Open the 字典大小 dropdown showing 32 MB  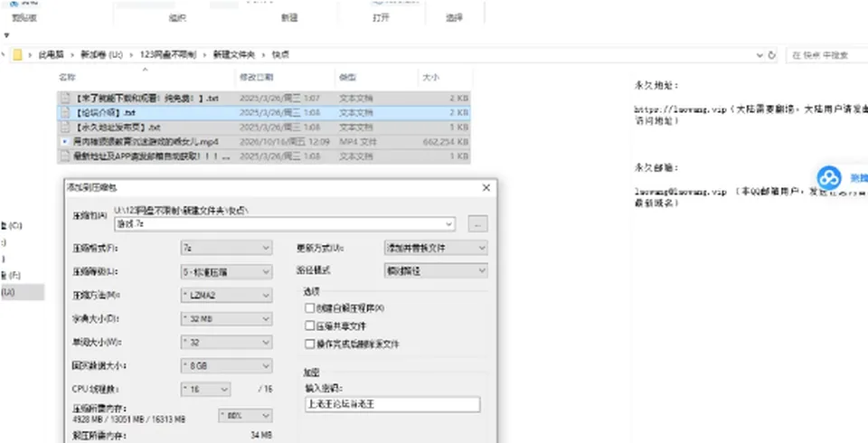[226, 319]
